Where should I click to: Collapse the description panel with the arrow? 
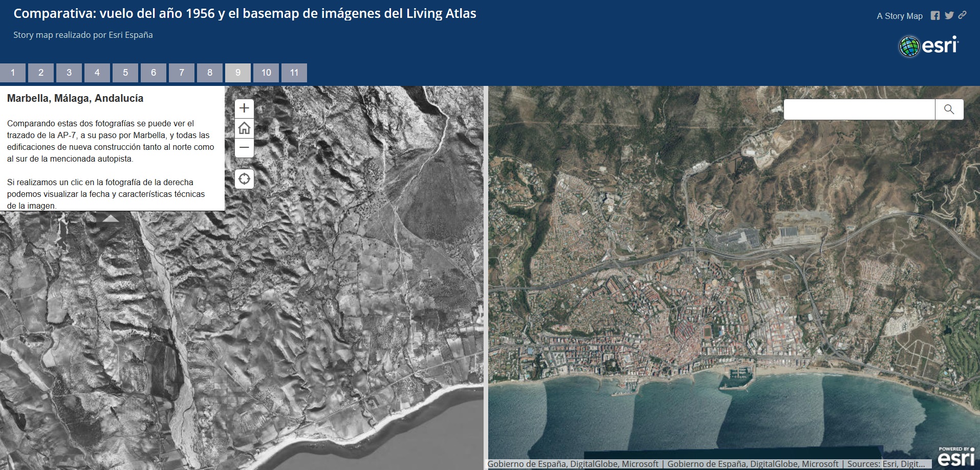click(111, 219)
